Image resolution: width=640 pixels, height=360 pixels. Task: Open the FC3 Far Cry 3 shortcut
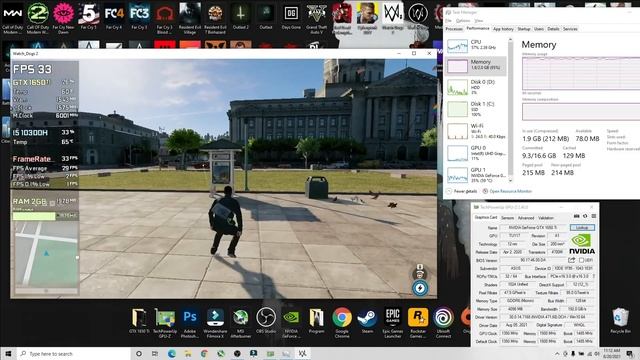click(139, 17)
